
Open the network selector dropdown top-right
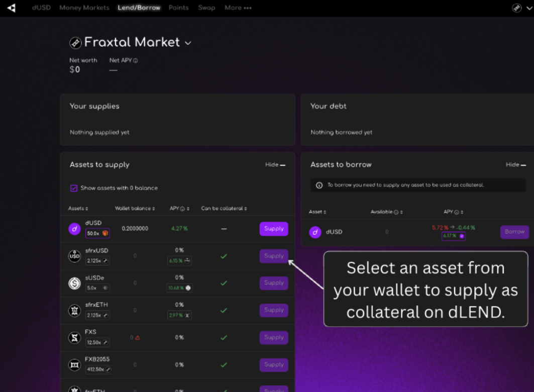point(522,8)
